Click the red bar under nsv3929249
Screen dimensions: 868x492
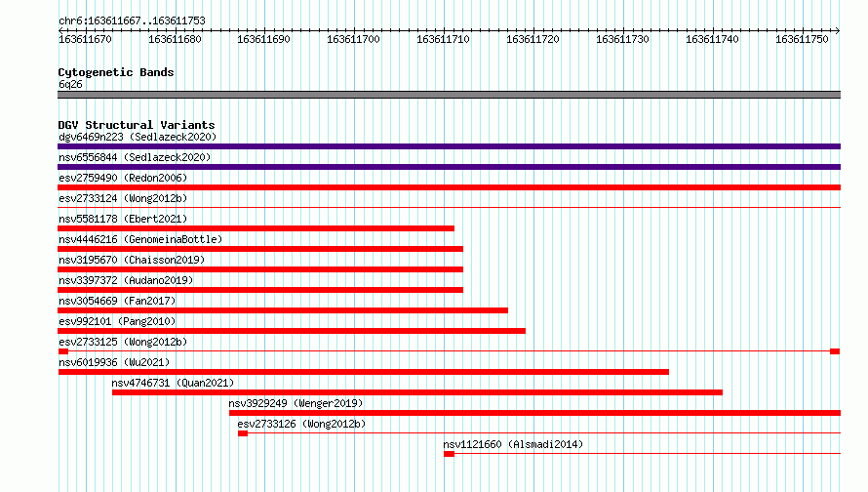(534, 413)
